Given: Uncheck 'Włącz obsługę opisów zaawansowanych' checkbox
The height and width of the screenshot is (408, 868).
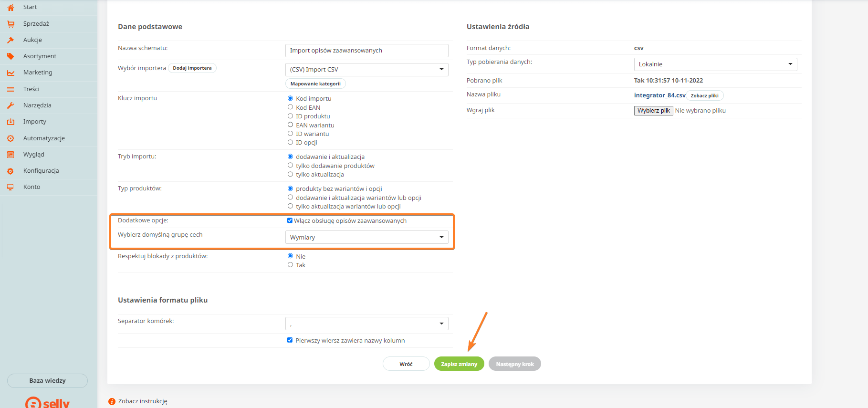Looking at the screenshot, I should [x=290, y=220].
